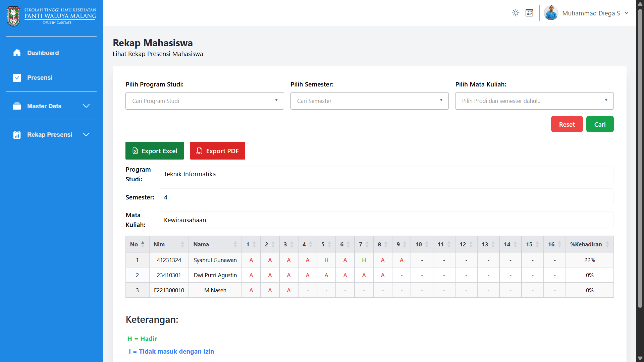Open the Cari Semester dropdown
The width and height of the screenshot is (644, 362).
(x=369, y=101)
